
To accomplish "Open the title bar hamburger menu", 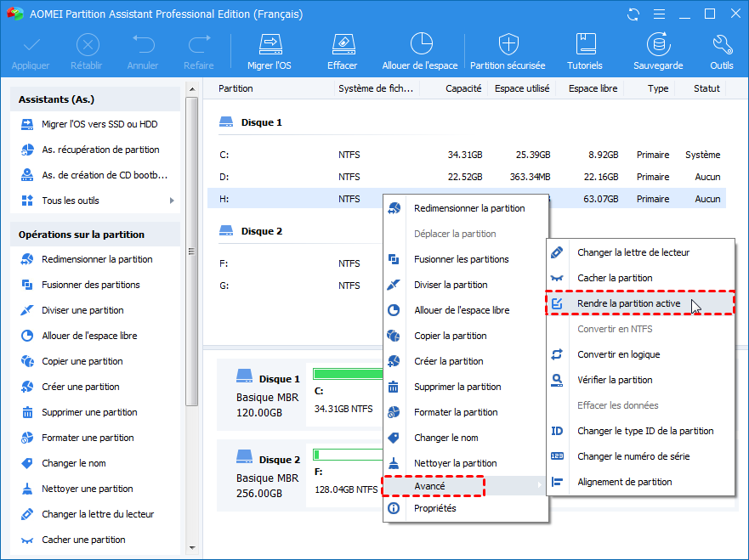I will [659, 14].
